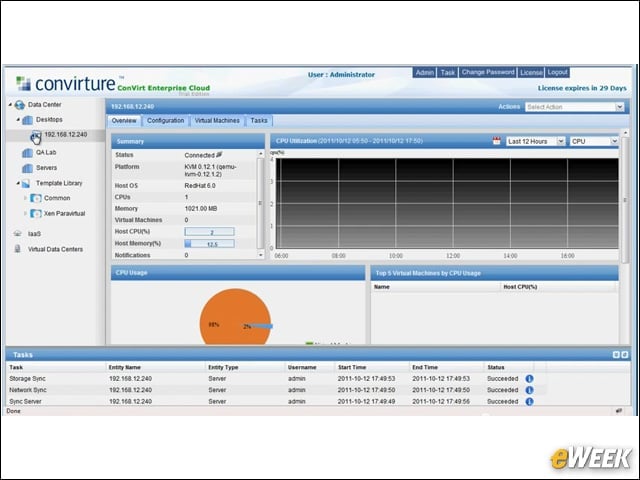Click the License button
640x480 pixels.
pos(531,73)
